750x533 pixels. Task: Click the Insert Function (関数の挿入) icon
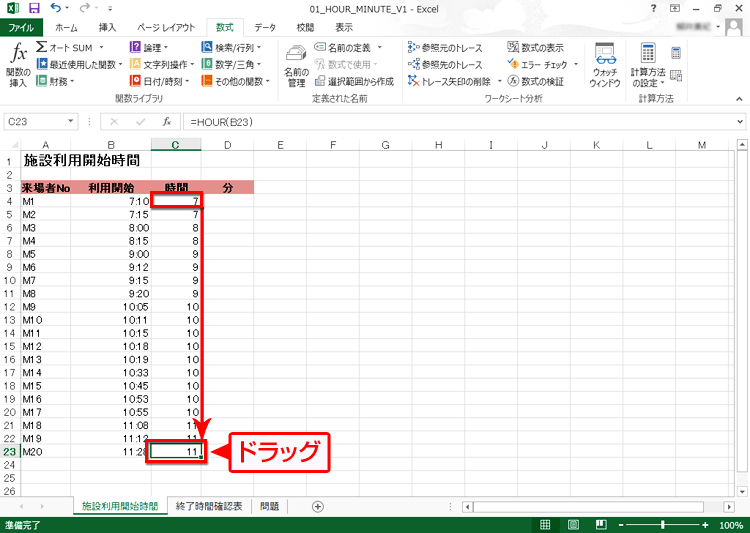(18, 64)
